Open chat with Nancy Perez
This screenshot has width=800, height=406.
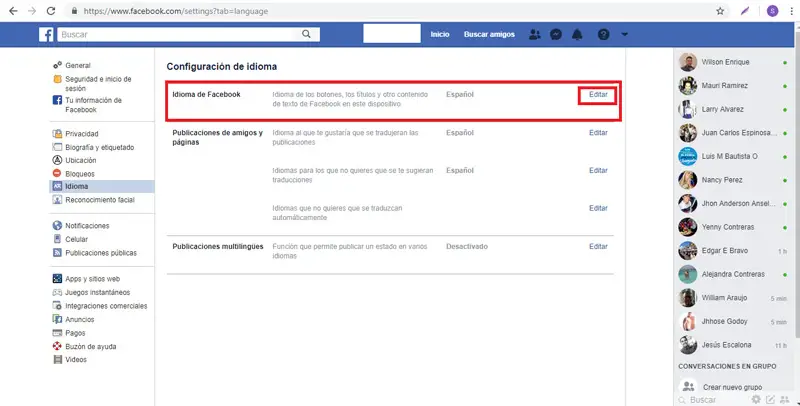[x=734, y=180]
